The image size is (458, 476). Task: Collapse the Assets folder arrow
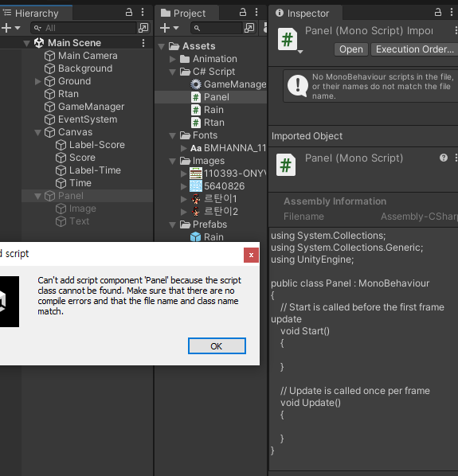(162, 46)
